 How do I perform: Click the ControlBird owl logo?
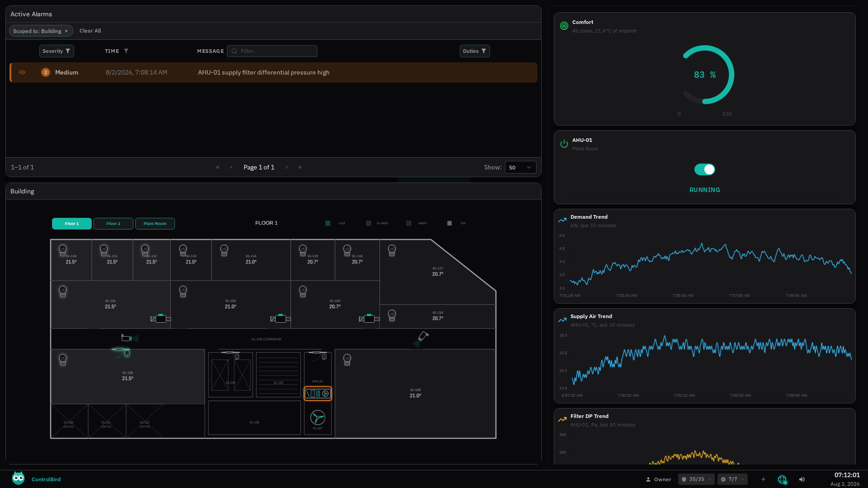pos(19,479)
